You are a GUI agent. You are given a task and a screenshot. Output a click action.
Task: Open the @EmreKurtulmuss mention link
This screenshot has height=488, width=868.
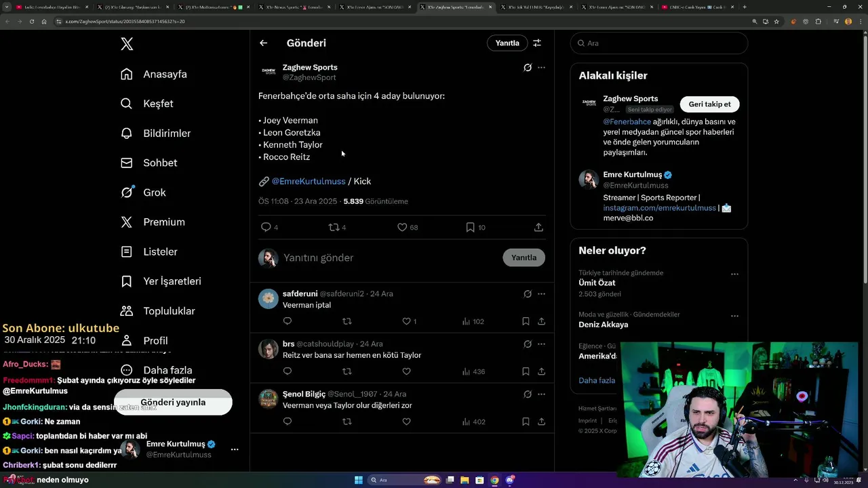[x=309, y=181]
